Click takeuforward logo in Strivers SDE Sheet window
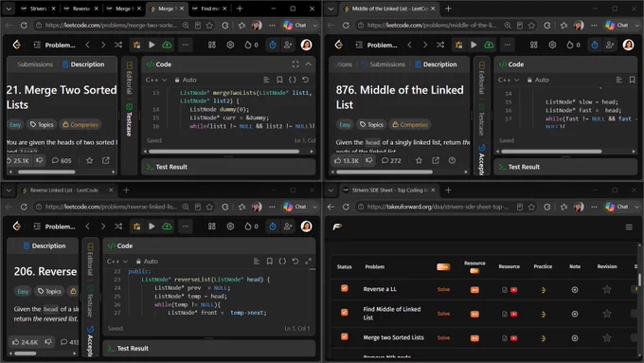644x363 pixels. pos(337,227)
